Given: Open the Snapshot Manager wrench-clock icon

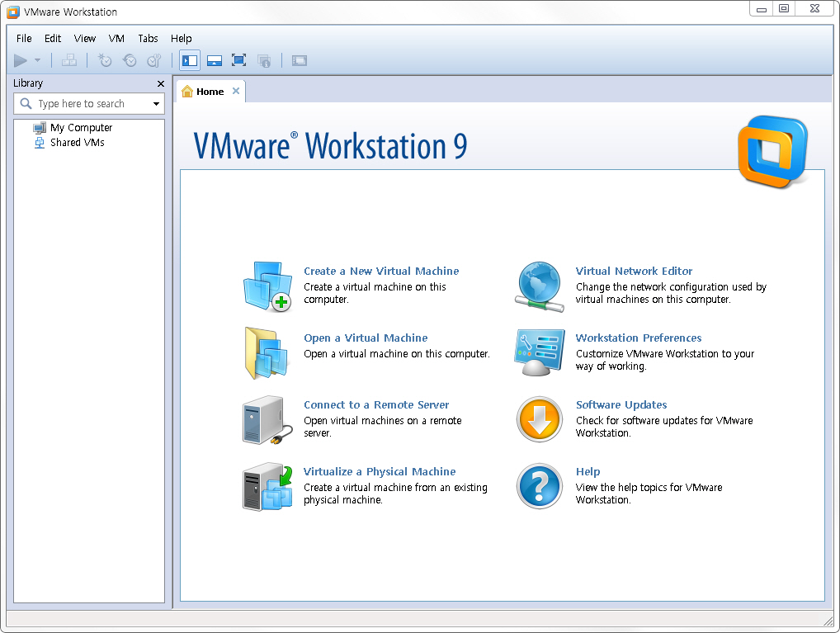Looking at the screenshot, I should (x=154, y=60).
